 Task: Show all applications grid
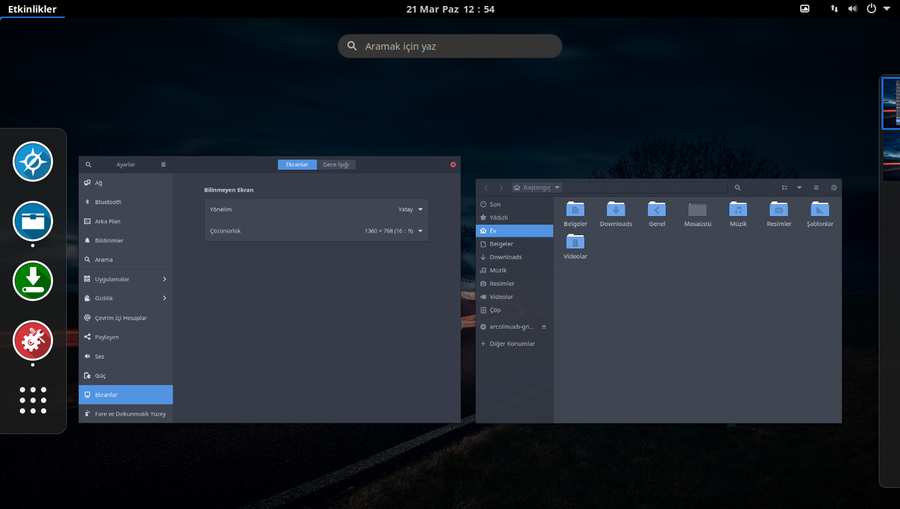tap(33, 399)
